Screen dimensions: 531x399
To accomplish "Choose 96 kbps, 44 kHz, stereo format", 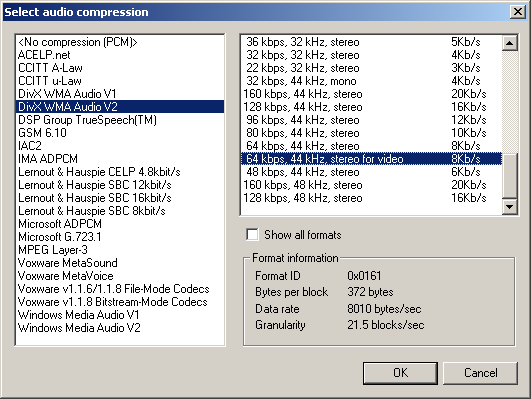I will coord(371,120).
